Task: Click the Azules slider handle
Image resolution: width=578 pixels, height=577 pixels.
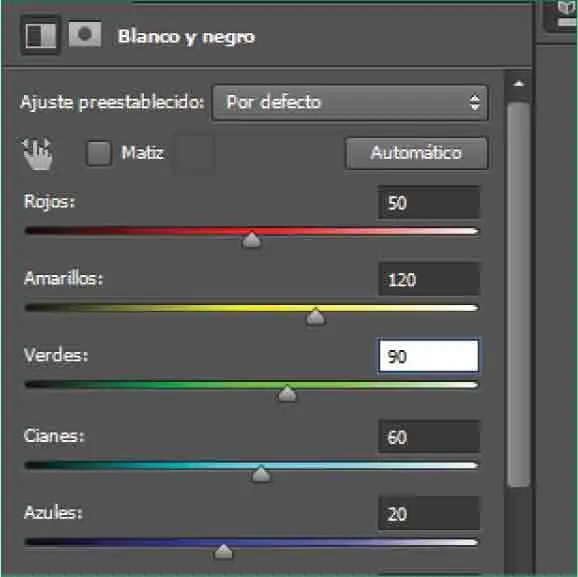Action: [223, 551]
